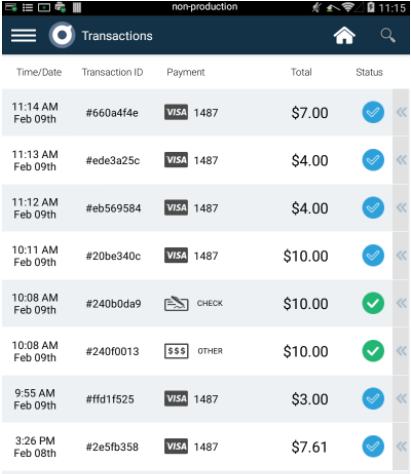Select the Status column header
This screenshot has width=411, height=474.
[369, 72]
